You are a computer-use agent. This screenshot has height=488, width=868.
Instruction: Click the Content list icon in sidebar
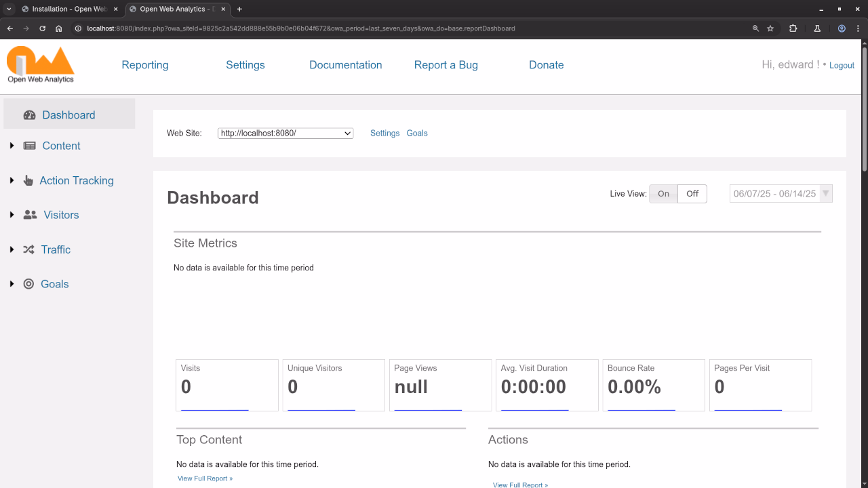(29, 146)
